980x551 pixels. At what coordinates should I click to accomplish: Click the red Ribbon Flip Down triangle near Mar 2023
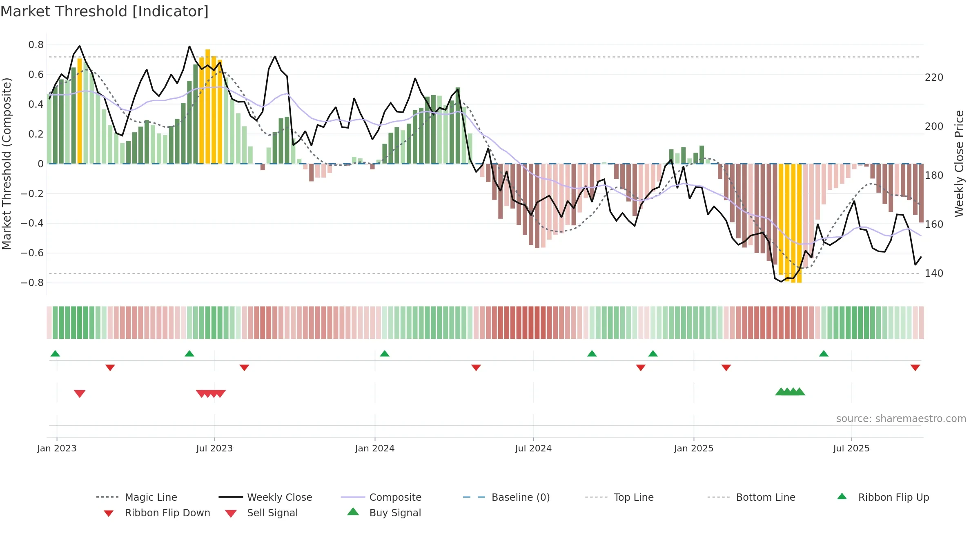[110, 368]
